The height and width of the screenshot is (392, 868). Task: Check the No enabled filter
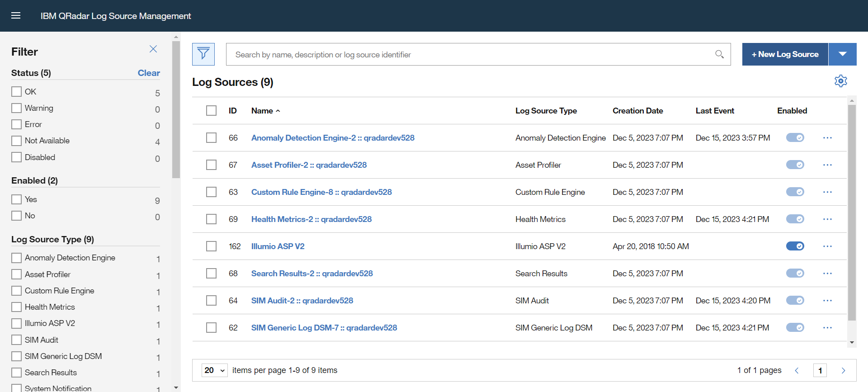pyautogui.click(x=16, y=216)
